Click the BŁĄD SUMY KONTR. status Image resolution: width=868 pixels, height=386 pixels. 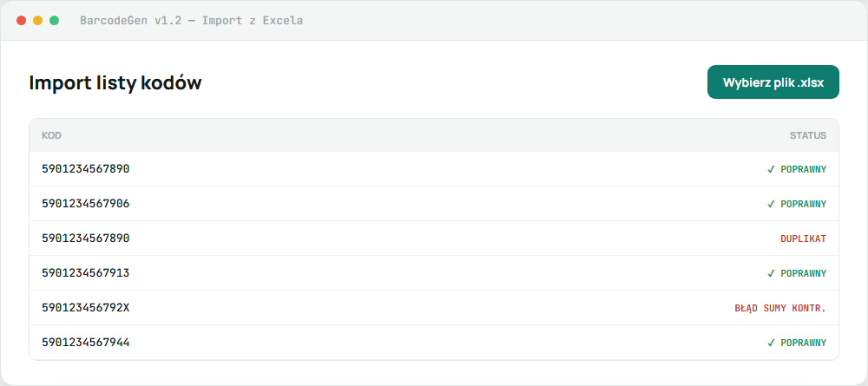780,308
